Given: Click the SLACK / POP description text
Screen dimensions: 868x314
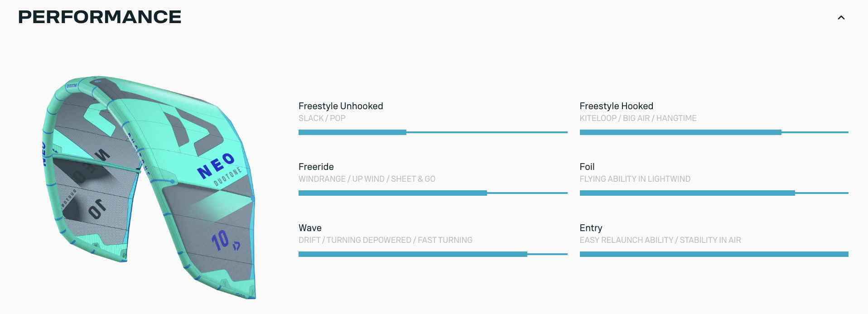Looking at the screenshot, I should click(x=322, y=118).
